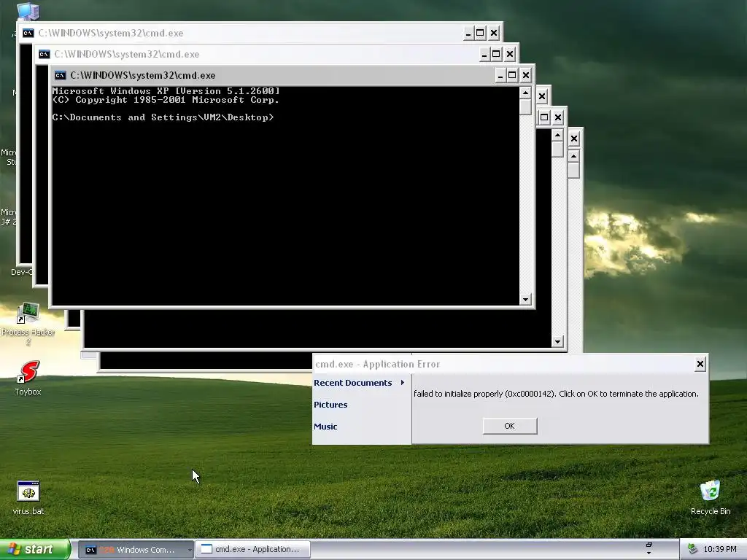This screenshot has width=747, height=560.
Task: Click the cmd icon on the Windows Command taskbar group
Action: 90,550
